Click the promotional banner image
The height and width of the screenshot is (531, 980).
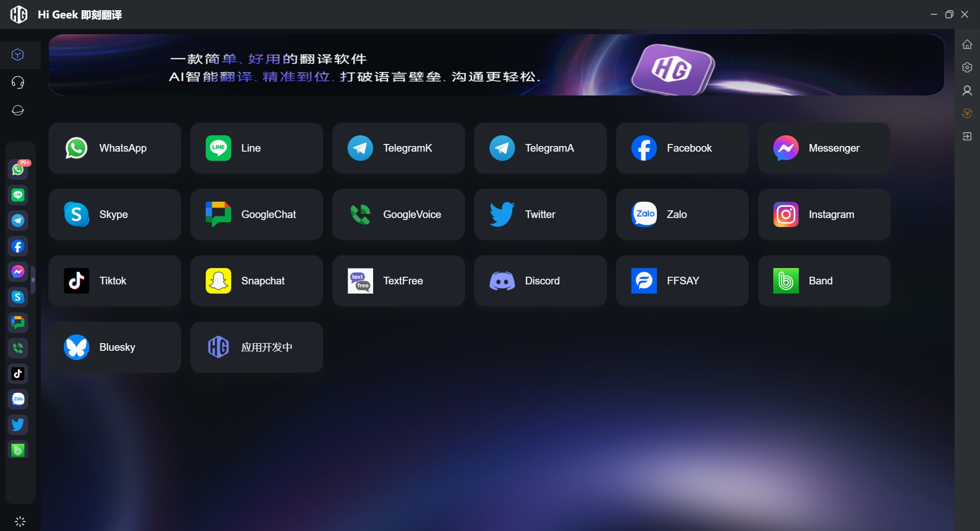tap(496, 65)
